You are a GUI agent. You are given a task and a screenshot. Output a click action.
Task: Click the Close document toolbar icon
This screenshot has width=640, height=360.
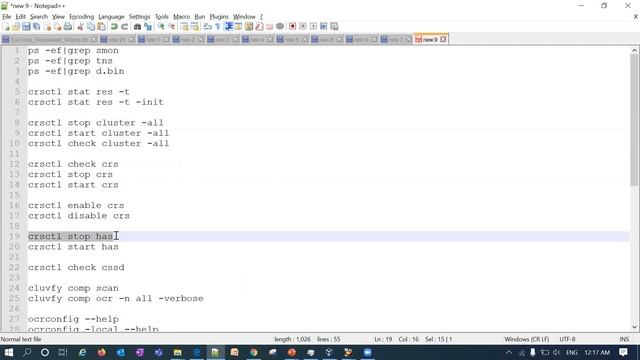click(47, 27)
